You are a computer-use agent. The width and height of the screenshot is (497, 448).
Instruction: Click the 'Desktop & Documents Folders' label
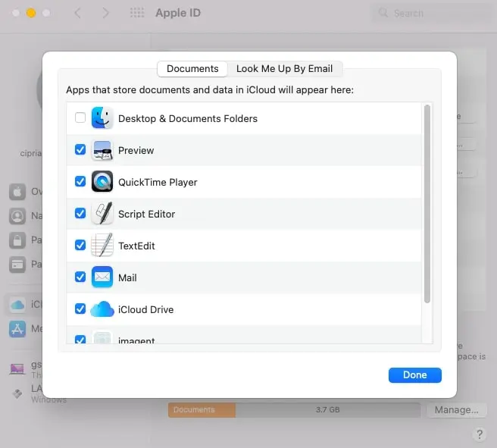188,118
